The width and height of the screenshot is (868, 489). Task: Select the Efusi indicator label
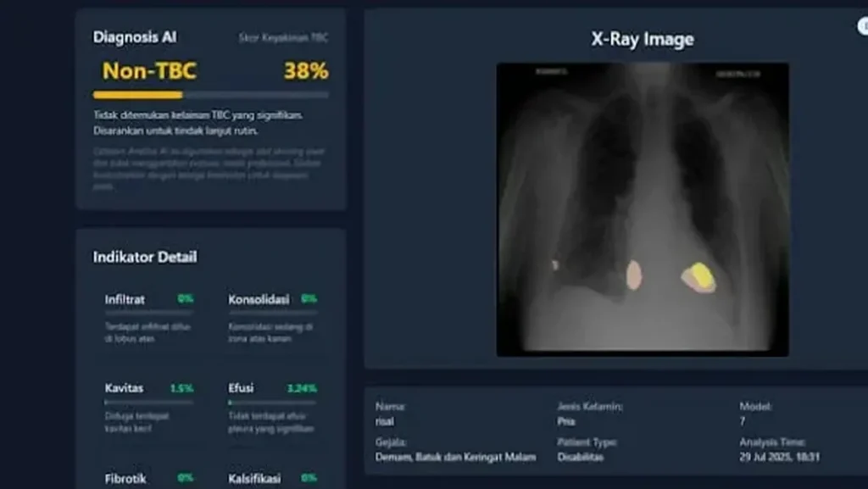pyautogui.click(x=241, y=388)
